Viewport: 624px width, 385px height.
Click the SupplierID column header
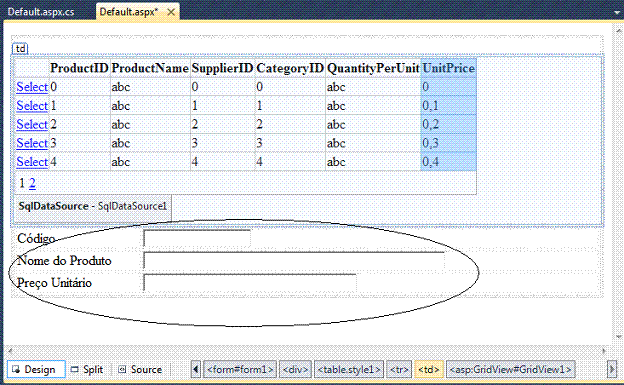point(222,68)
